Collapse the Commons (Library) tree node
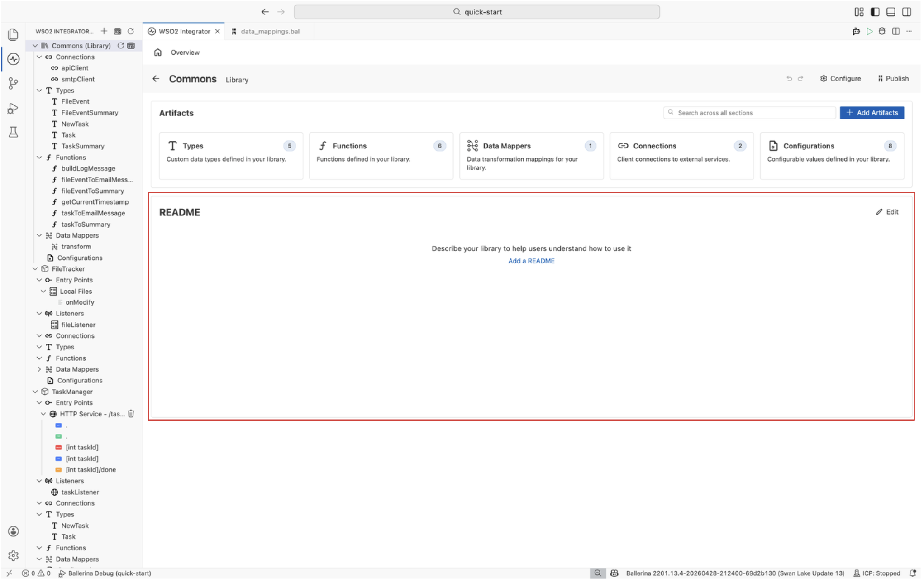 [x=35, y=46]
